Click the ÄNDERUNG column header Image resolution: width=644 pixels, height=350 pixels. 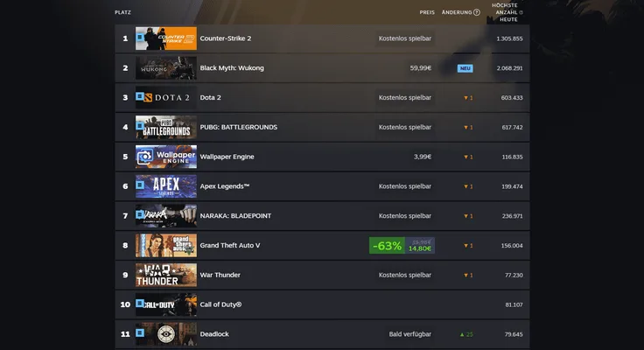click(457, 12)
